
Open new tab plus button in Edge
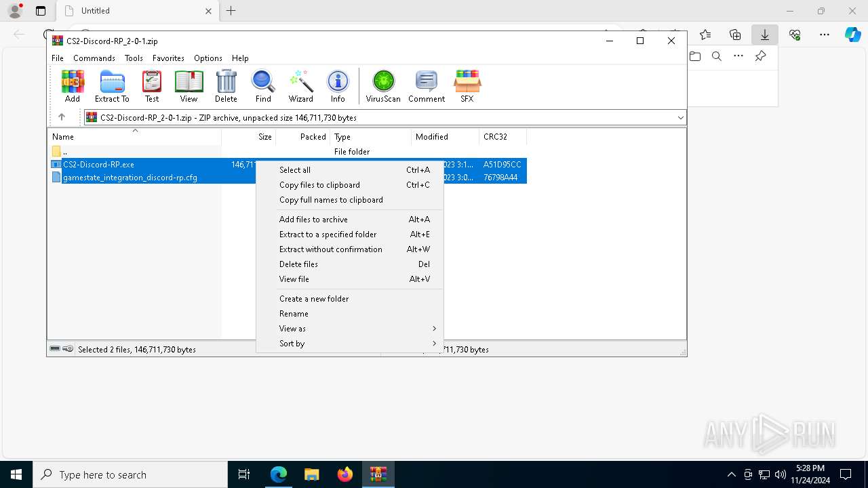point(231,11)
